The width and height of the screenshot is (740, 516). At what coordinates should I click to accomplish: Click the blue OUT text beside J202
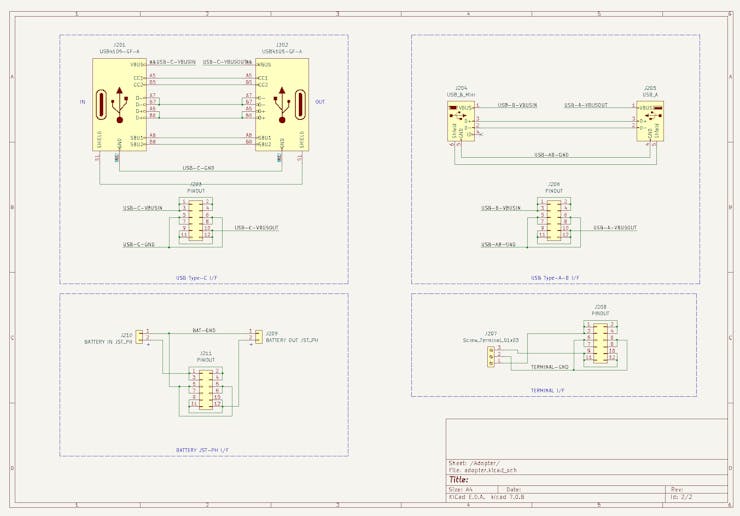pyautogui.click(x=320, y=102)
